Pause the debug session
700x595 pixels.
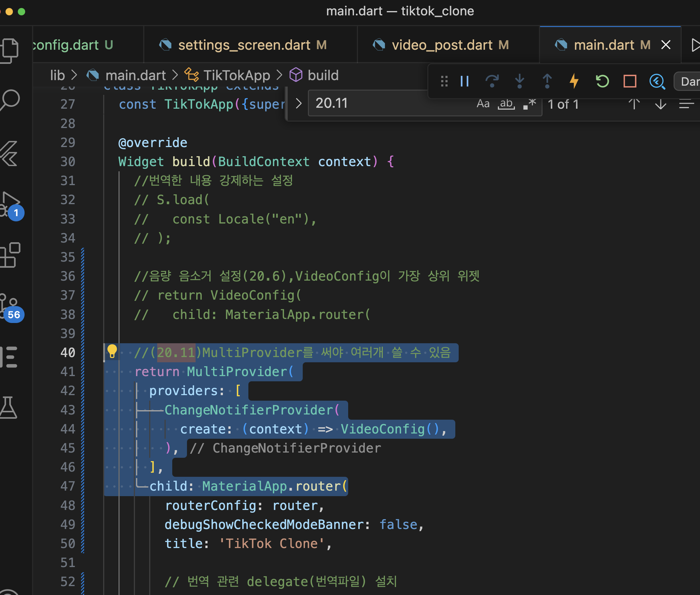pyautogui.click(x=465, y=81)
